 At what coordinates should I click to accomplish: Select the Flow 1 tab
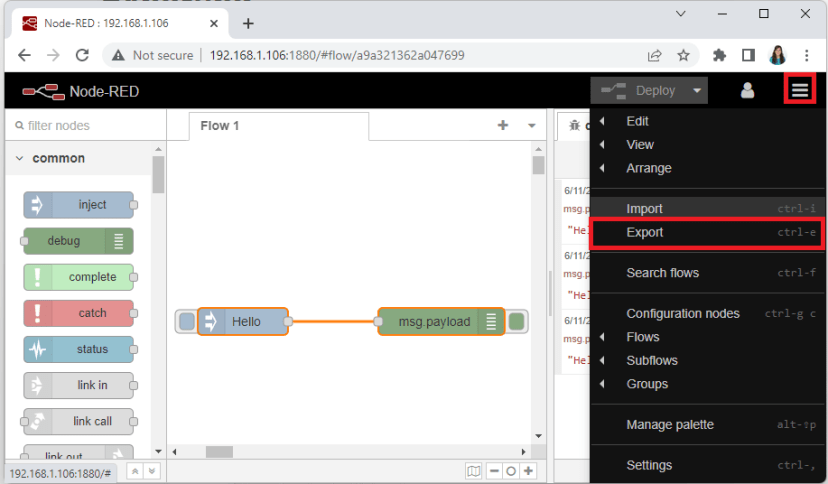(220, 126)
